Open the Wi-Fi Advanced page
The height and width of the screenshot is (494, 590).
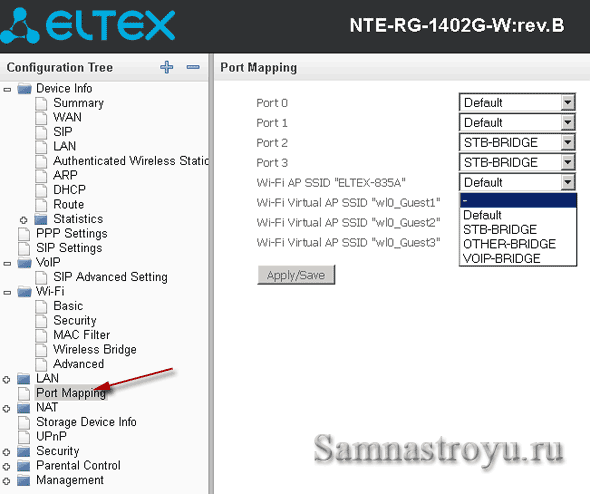(78, 364)
